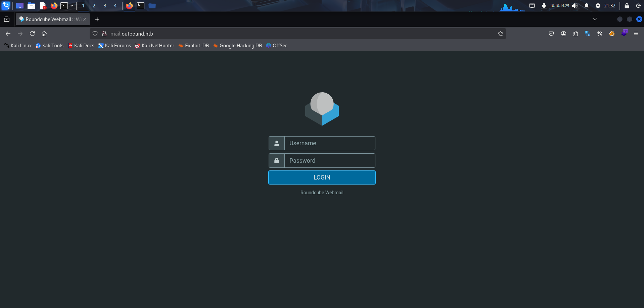Switch to workspace 2
This screenshot has height=308, width=644.
click(x=94, y=6)
